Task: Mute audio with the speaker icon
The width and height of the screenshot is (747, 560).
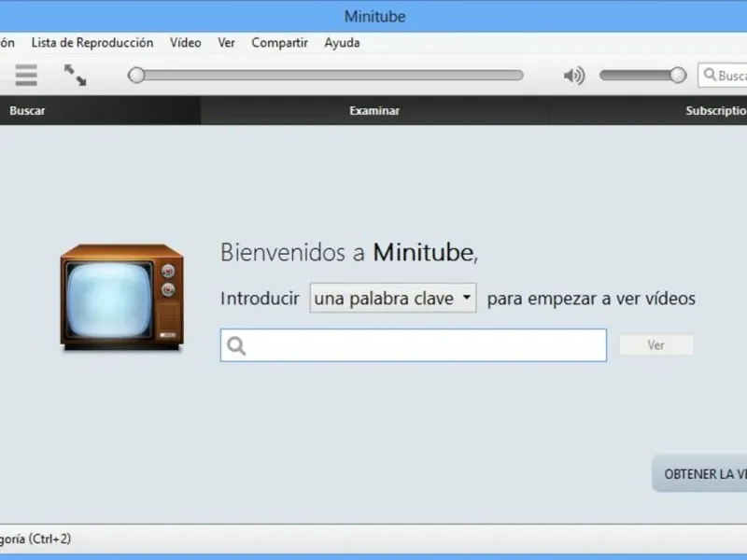Action: click(x=574, y=76)
